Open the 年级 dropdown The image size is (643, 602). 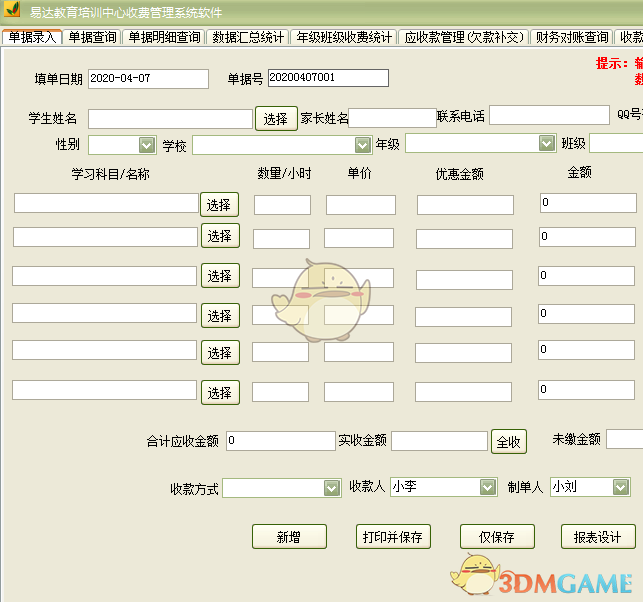pos(481,143)
